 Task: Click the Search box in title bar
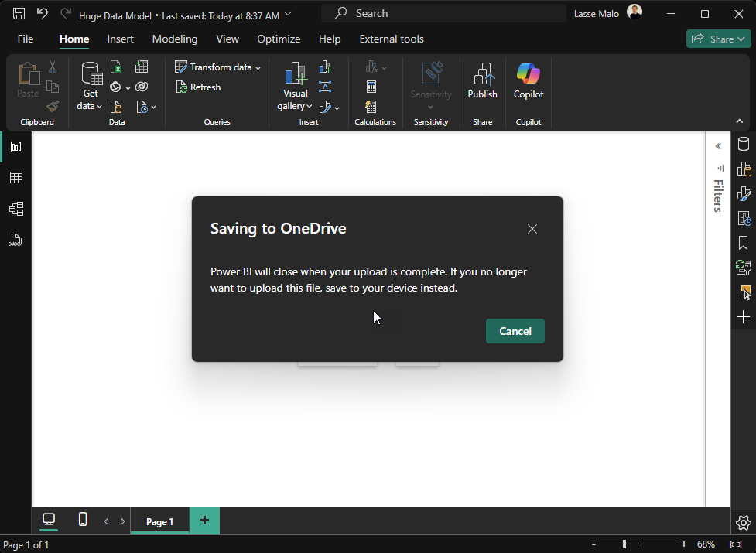443,13
